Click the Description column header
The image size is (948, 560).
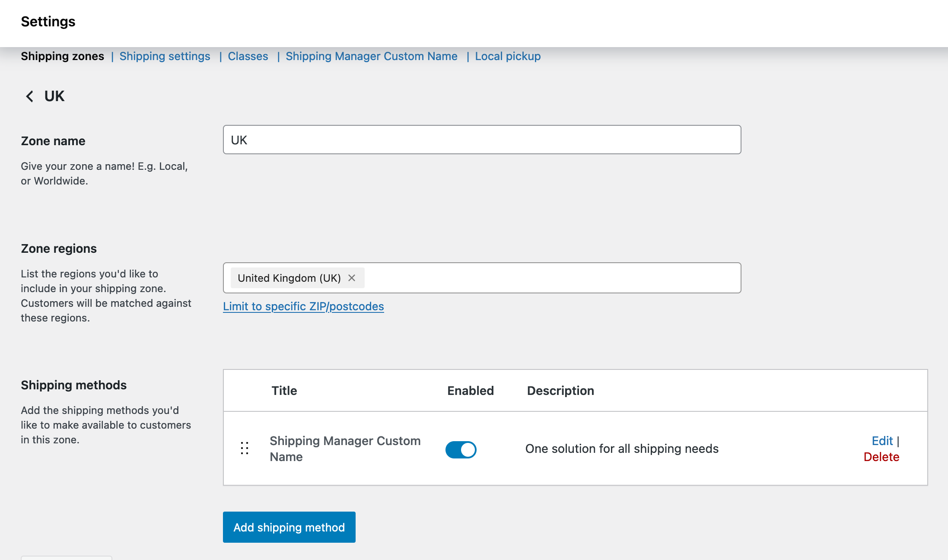[560, 391]
